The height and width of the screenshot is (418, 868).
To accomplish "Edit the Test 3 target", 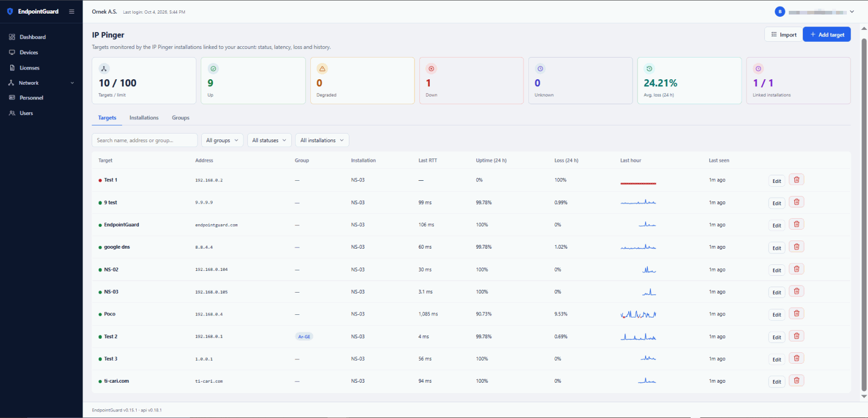I will click(x=777, y=359).
